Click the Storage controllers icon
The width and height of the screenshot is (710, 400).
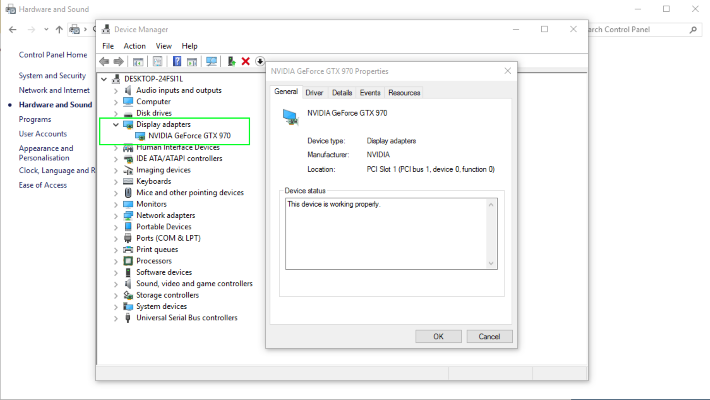pyautogui.click(x=128, y=295)
